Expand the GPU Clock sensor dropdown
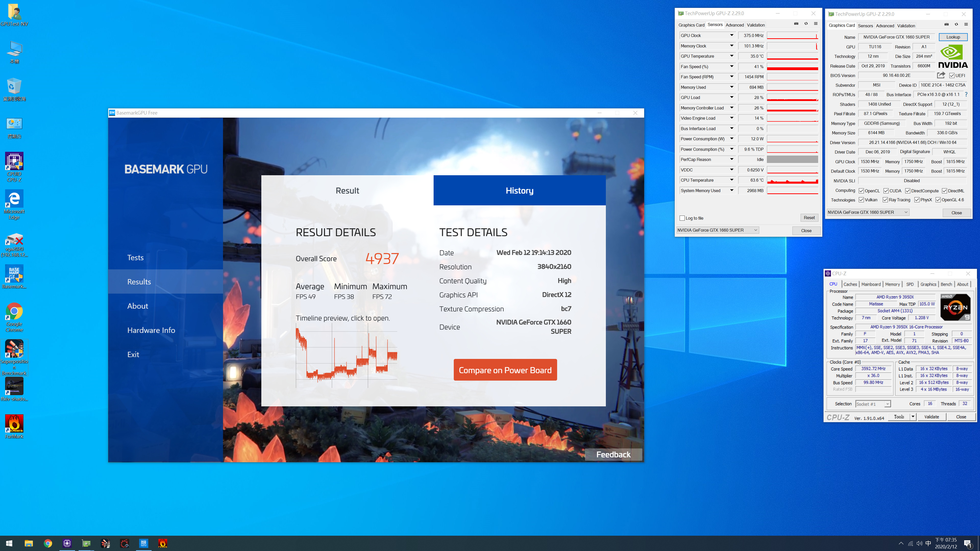This screenshot has width=980, height=551. point(732,35)
